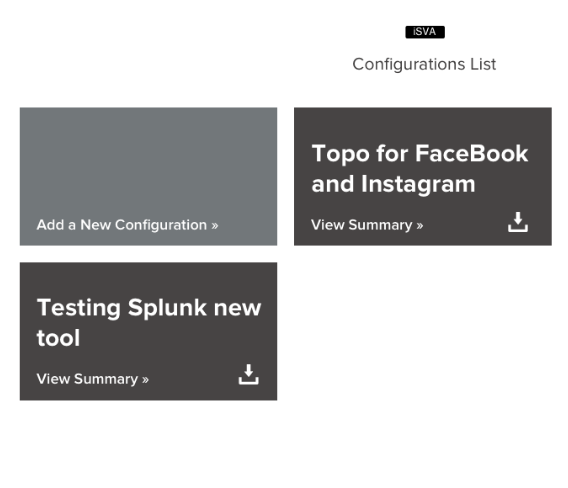Click the Testing Splunk new tool title

tap(149, 323)
